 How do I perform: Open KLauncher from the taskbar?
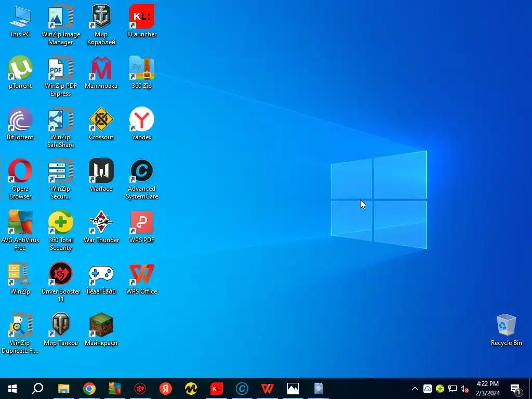tap(217, 389)
